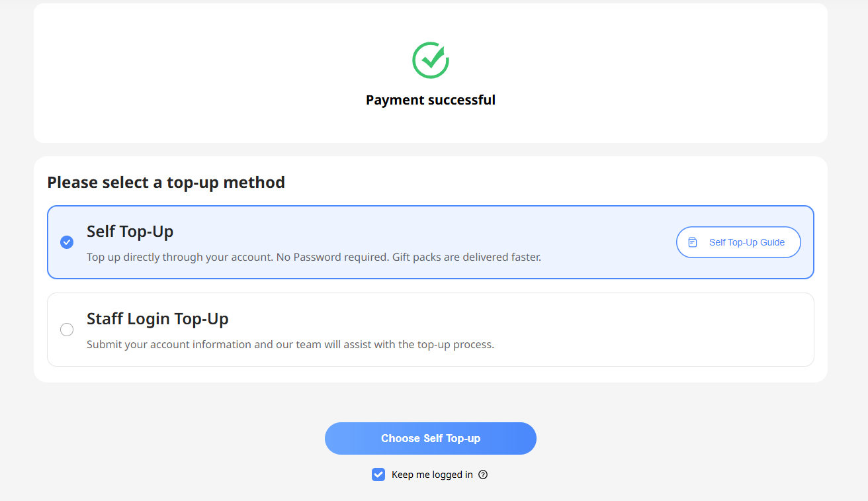Click the Payment successful message text
Screen dimensions: 868x501
[431, 100]
